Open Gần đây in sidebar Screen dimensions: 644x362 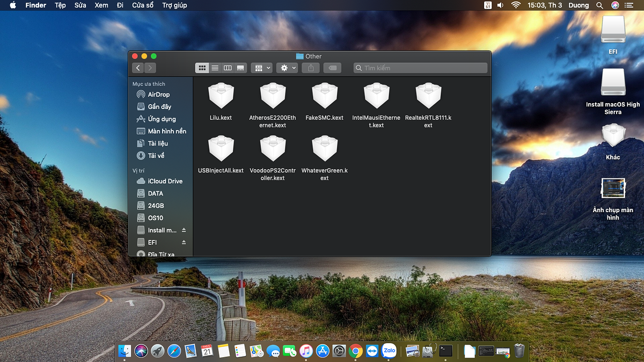pos(160,107)
